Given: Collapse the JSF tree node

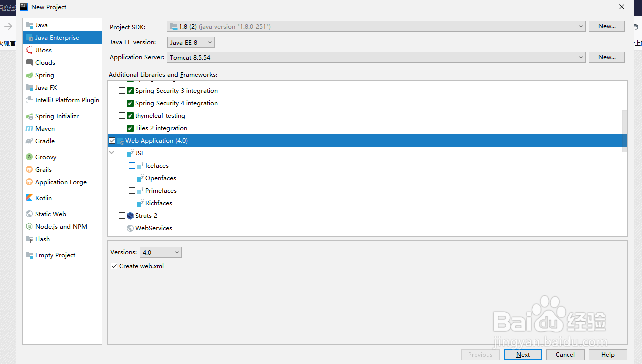Looking at the screenshot, I should [x=112, y=153].
